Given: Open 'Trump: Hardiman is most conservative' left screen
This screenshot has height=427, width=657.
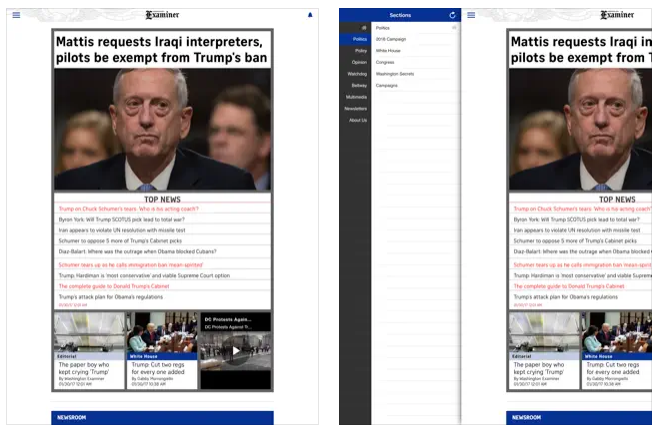Looking at the screenshot, I should click(x=144, y=276).
